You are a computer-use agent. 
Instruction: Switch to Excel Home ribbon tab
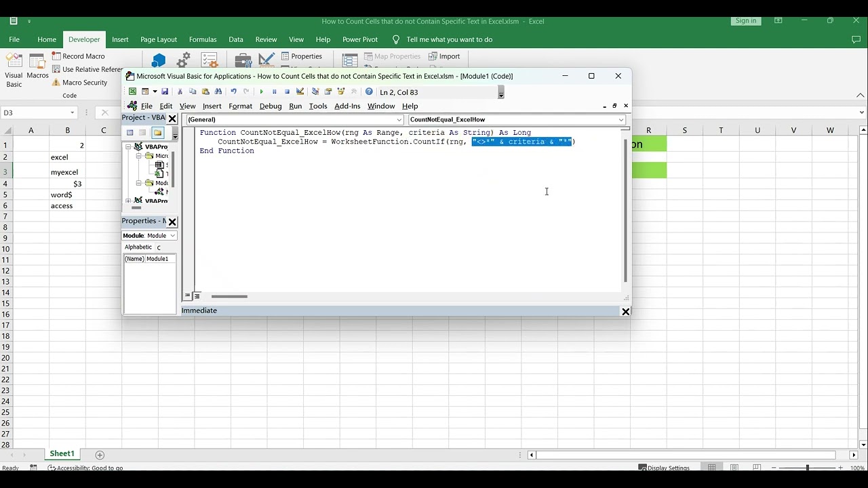(x=47, y=39)
